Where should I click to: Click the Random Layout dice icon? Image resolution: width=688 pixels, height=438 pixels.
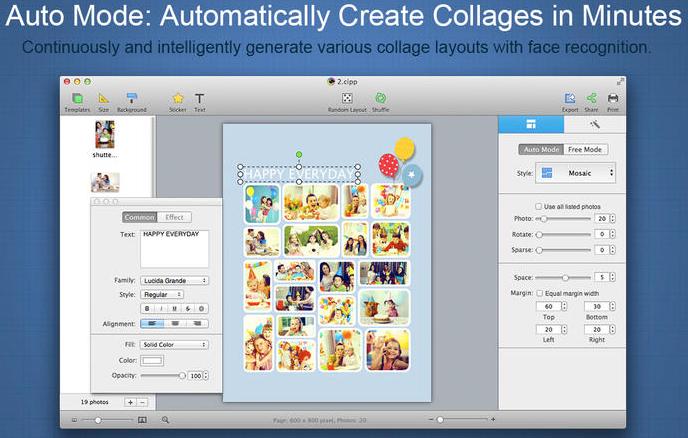[346, 98]
